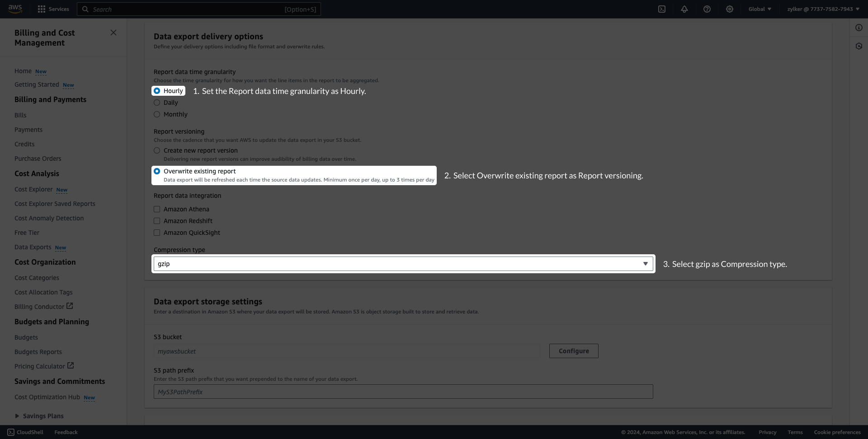Screen dimensions: 868x439
Task: Check the Amazon Athena integration box
Action: 157,209
